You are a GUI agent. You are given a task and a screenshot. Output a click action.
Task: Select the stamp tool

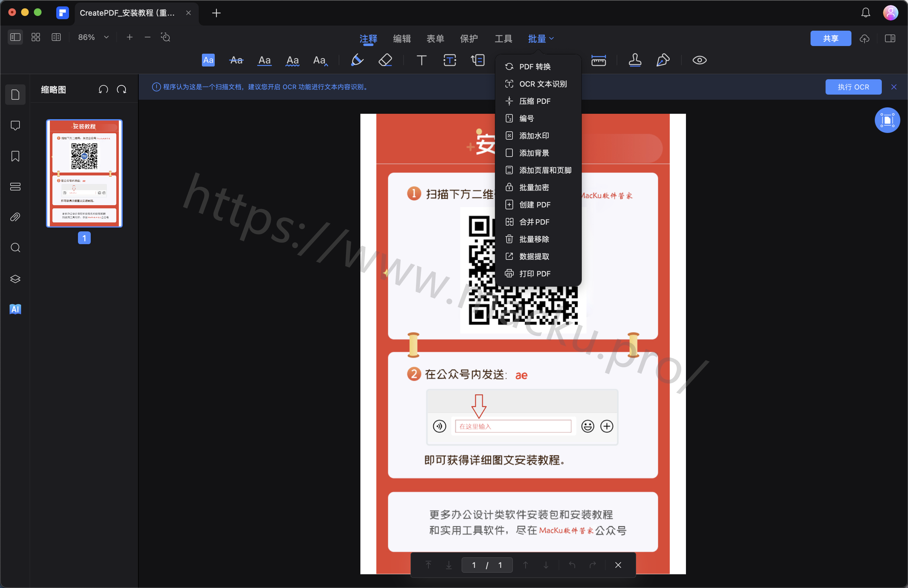[x=635, y=60]
